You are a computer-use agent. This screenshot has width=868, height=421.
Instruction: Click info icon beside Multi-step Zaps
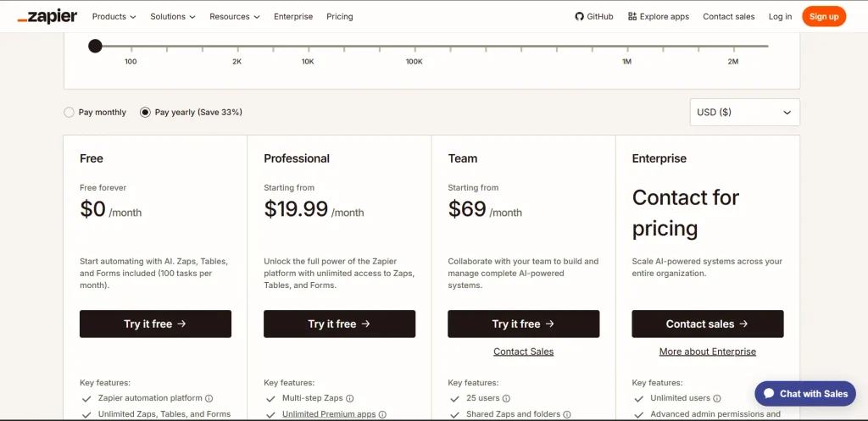coord(350,398)
